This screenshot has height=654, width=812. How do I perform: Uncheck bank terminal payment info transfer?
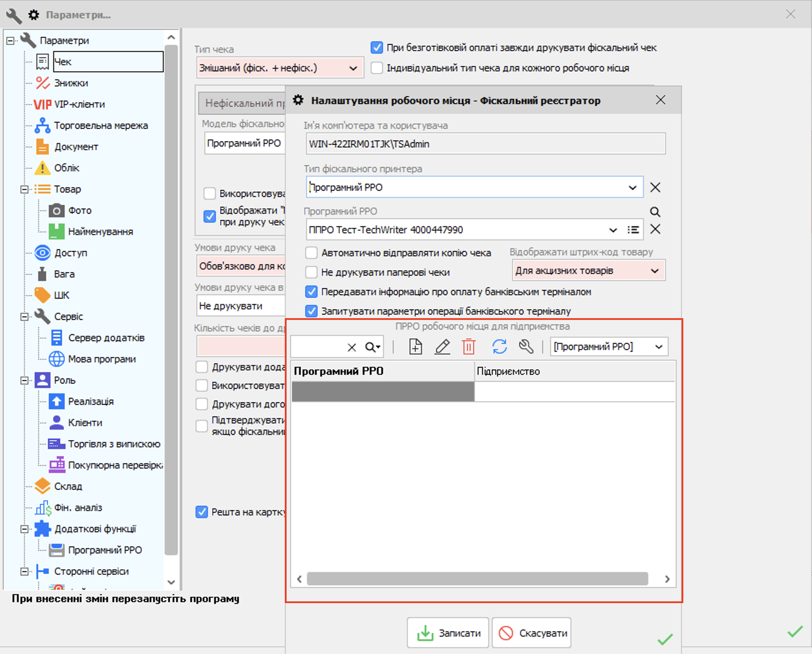pos(311,292)
